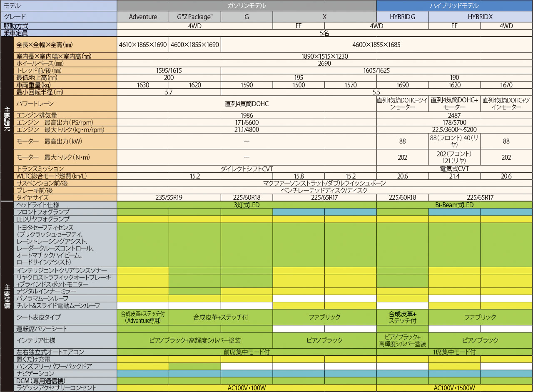Select the AC100V・100W outlet cell

pyautogui.click(x=247, y=388)
